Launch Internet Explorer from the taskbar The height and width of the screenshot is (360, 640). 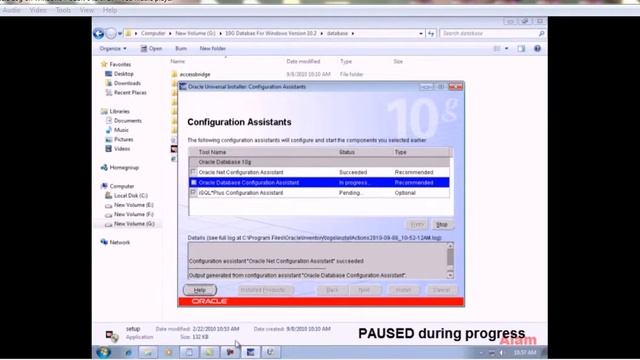[128, 352]
